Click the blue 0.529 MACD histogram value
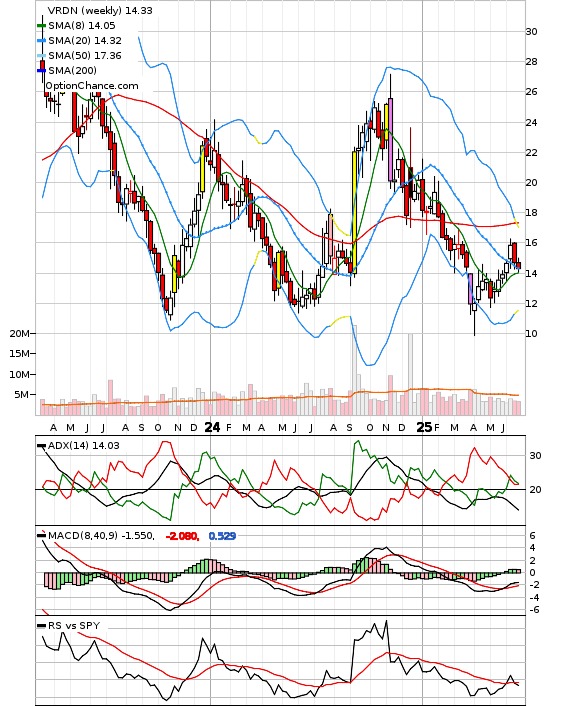566x706 pixels. 222,536
